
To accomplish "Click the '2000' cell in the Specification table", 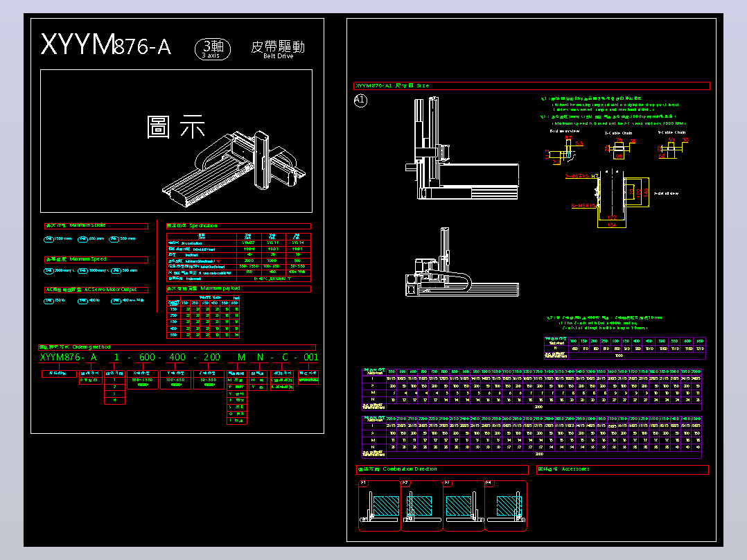I will point(249,261).
